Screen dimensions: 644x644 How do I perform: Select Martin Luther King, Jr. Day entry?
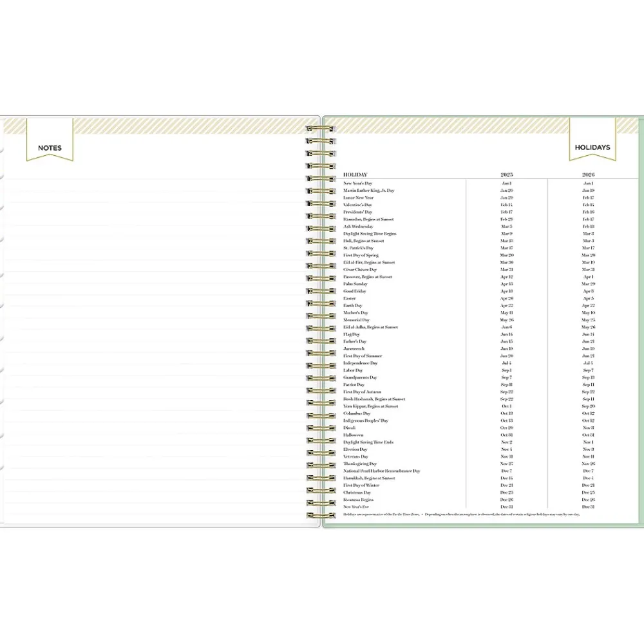[x=368, y=191]
